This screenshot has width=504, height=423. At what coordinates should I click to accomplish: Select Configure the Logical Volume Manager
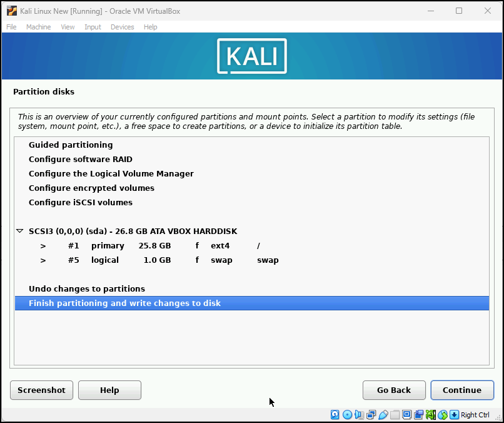[x=252, y=174]
